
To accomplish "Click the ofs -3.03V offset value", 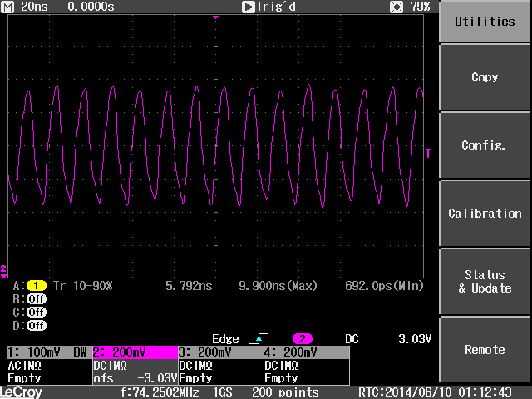I will [x=135, y=378].
